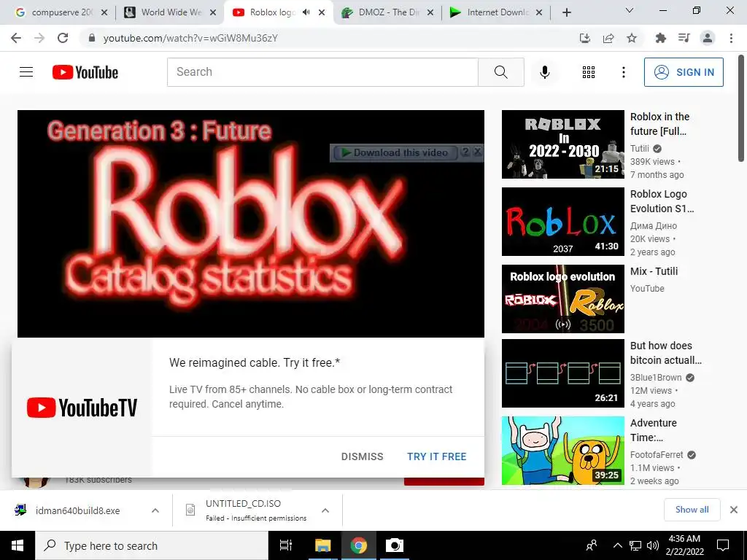Screen dimensions: 747x560
Task: Reload the current page
Action: pos(63,38)
